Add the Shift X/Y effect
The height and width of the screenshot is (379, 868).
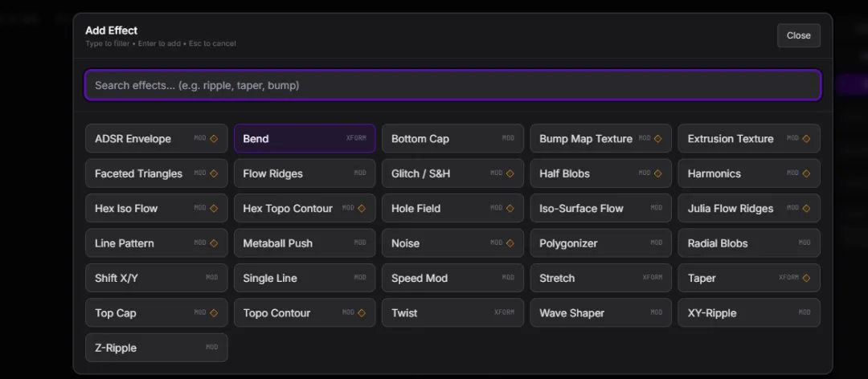(156, 278)
